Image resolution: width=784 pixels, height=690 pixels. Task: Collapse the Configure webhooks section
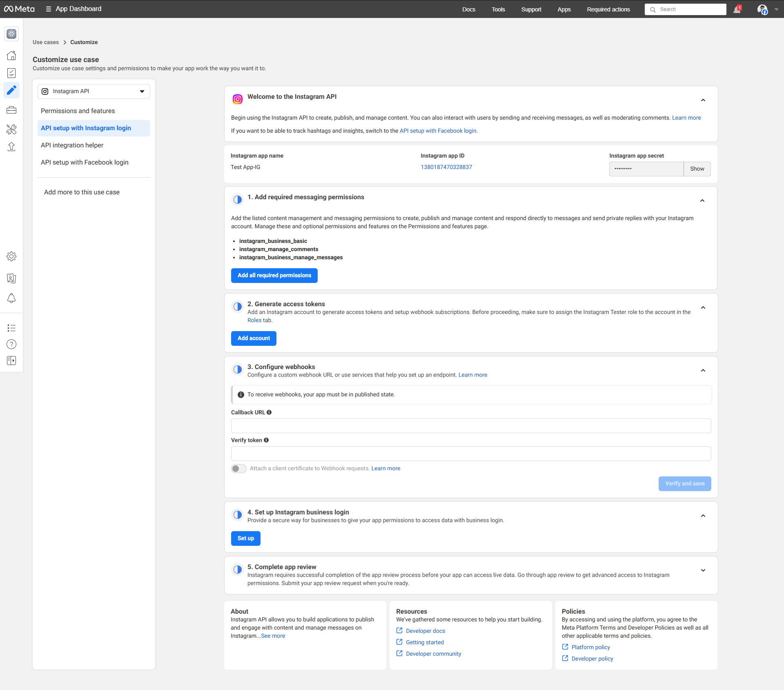tap(703, 370)
